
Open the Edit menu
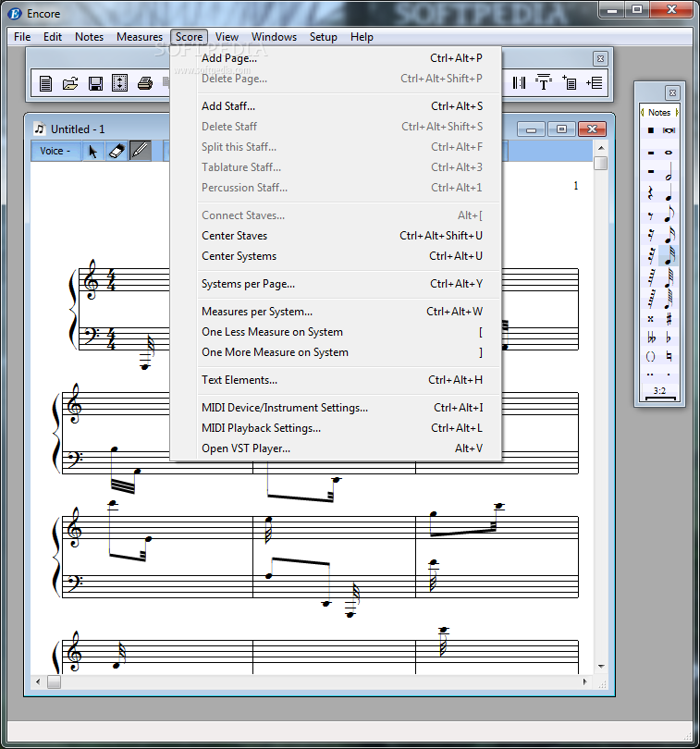(x=53, y=37)
